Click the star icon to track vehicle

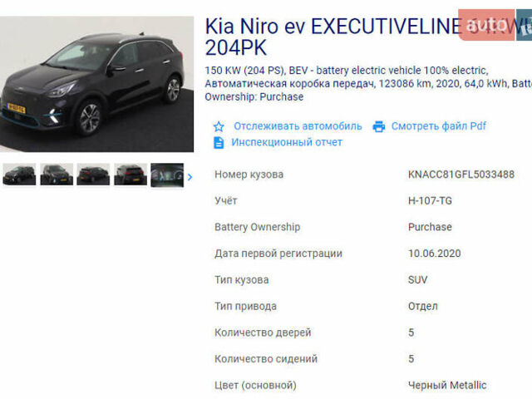click(x=219, y=126)
